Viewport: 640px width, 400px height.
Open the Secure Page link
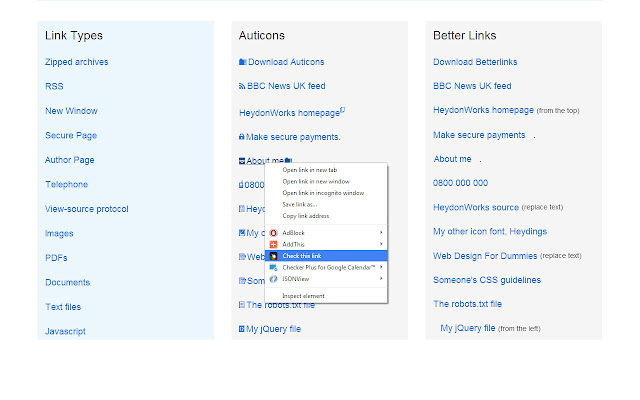71,136
